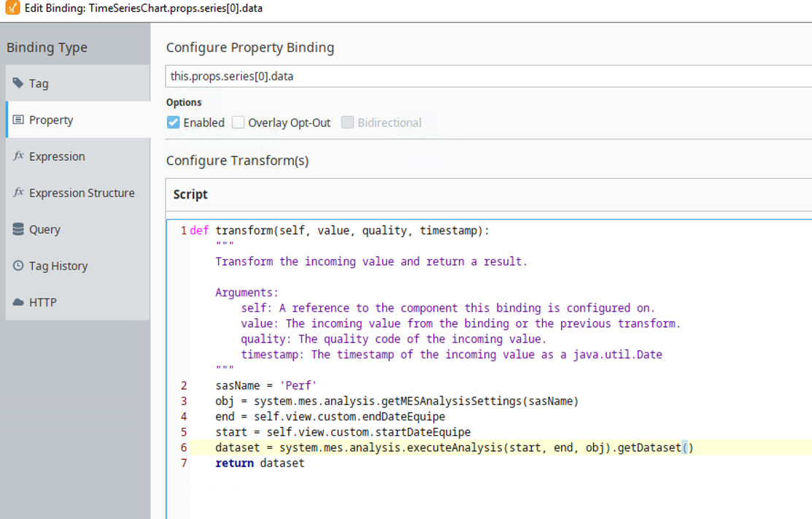Click the Query database icon
Image resolution: width=812 pixels, height=519 pixels.
pyautogui.click(x=18, y=229)
